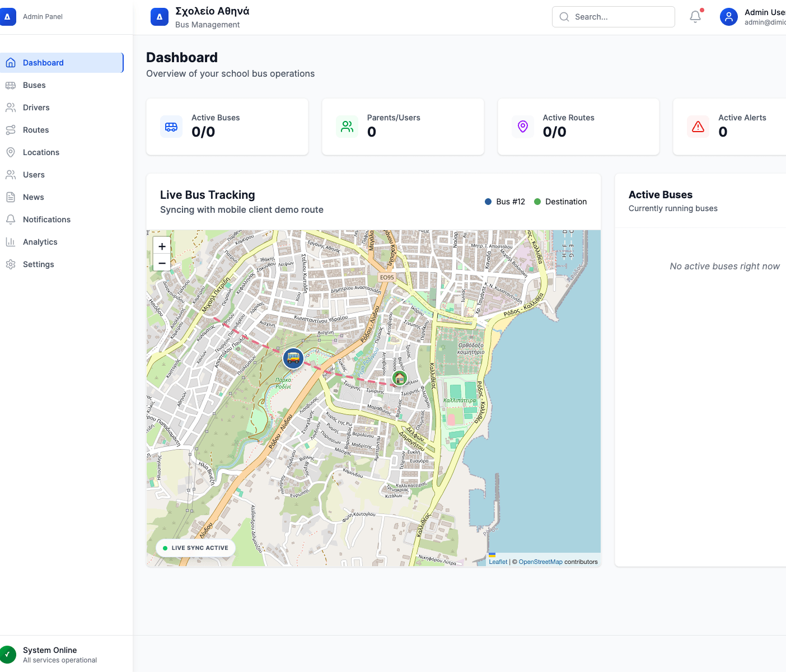Click the Locations pin icon in sidebar
Viewport: 786px width, 672px height.
coord(11,152)
